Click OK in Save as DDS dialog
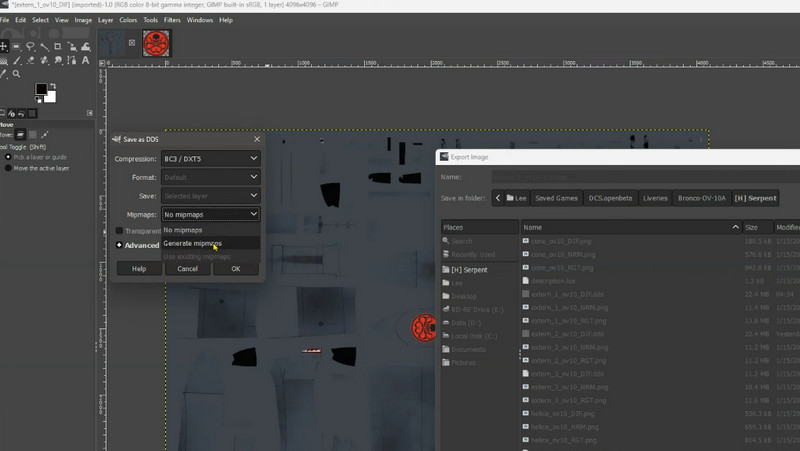The height and width of the screenshot is (451, 800). pos(236,268)
